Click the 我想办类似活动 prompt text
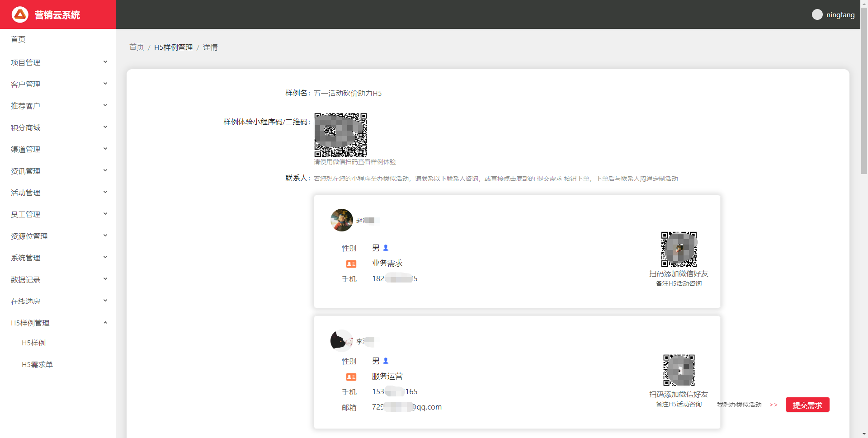 click(739, 405)
